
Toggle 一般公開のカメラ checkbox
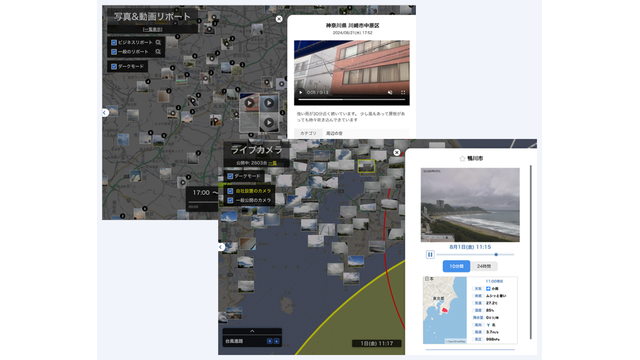coord(230,200)
